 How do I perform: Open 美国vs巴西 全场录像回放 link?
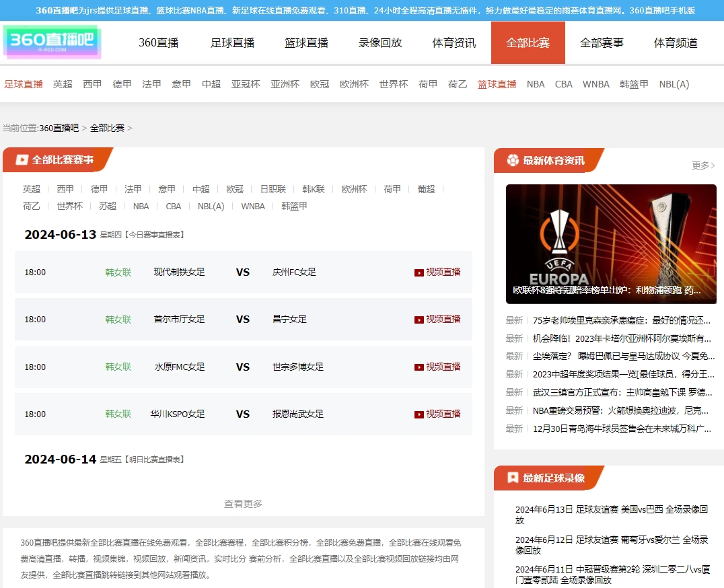[612, 515]
